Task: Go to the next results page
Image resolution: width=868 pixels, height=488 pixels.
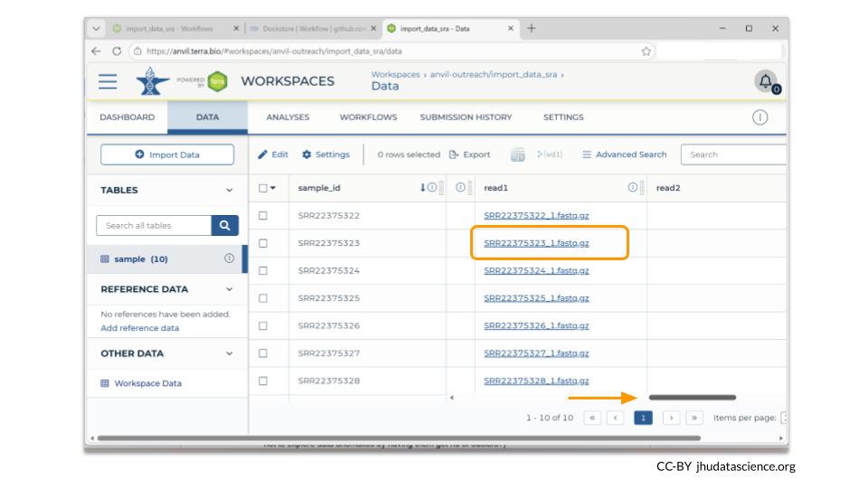Action: (x=672, y=418)
